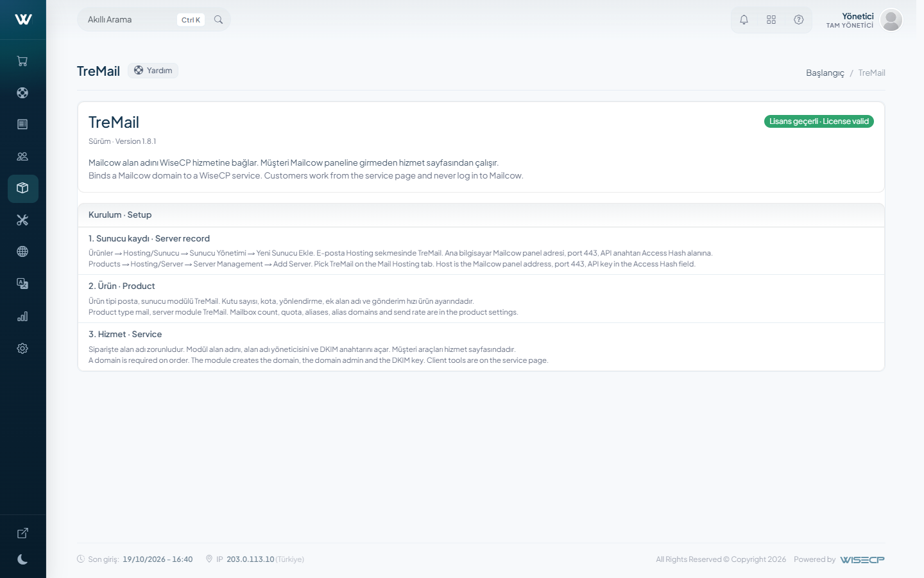Open the settings gear sidebar icon
The height and width of the screenshot is (578, 924).
[x=22, y=348]
